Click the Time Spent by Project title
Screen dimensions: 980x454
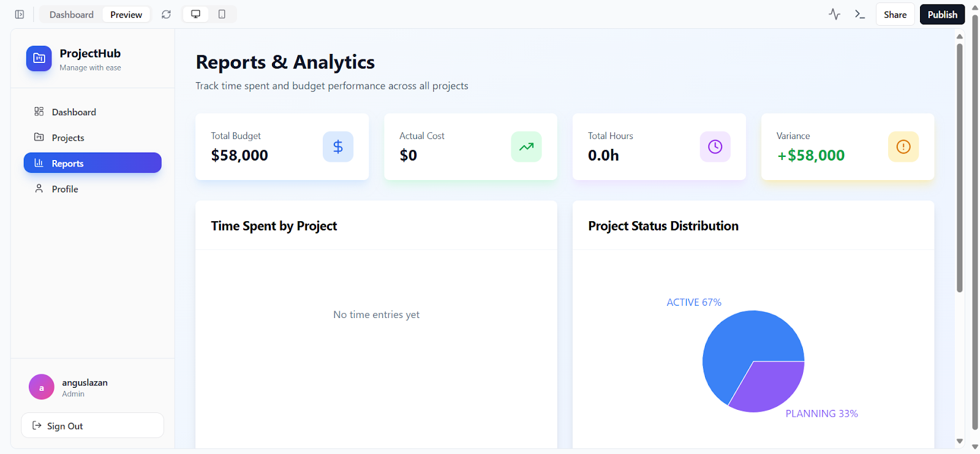[x=274, y=226]
